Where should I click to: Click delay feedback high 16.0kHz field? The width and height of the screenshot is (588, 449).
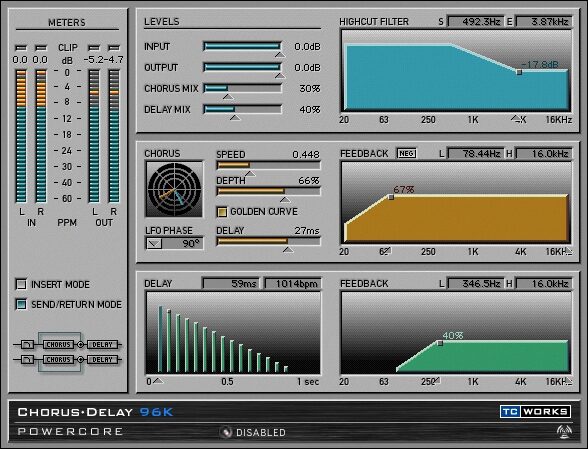(543, 284)
